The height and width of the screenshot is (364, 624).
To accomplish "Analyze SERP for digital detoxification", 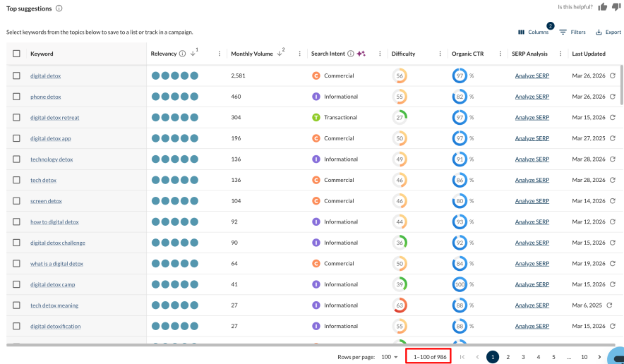I will pos(532,326).
